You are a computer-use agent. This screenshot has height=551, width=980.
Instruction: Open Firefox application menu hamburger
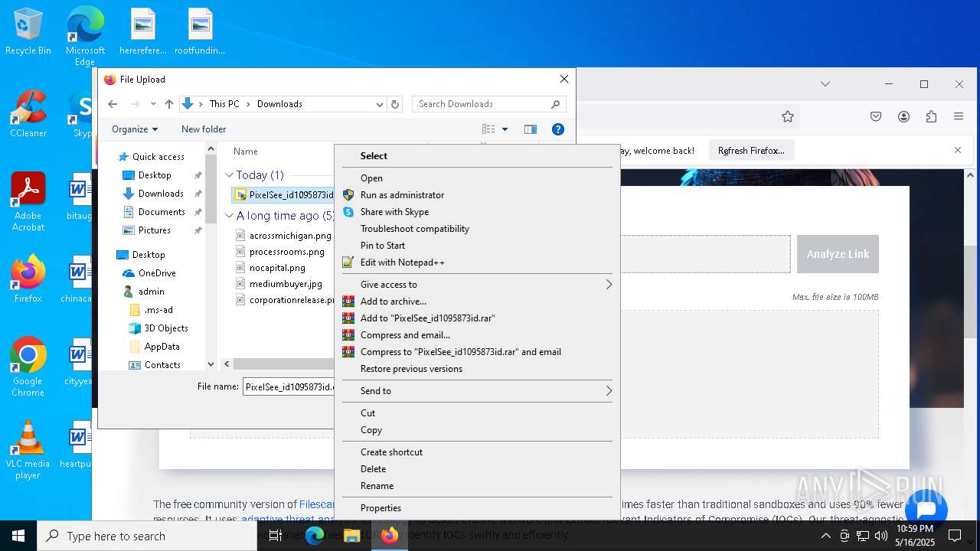click(959, 116)
